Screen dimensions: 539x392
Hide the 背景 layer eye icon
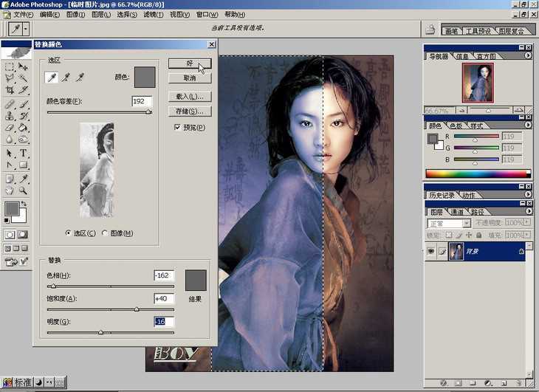click(x=430, y=251)
